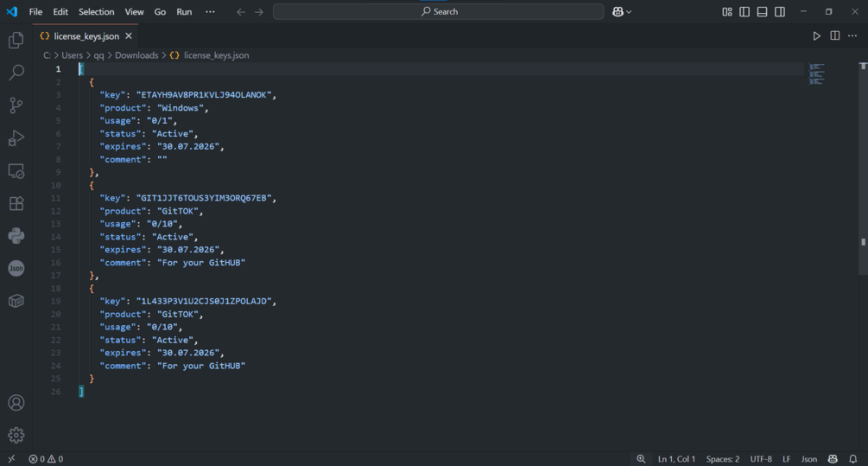
Task: Open Run and Debug view
Action: click(16, 138)
